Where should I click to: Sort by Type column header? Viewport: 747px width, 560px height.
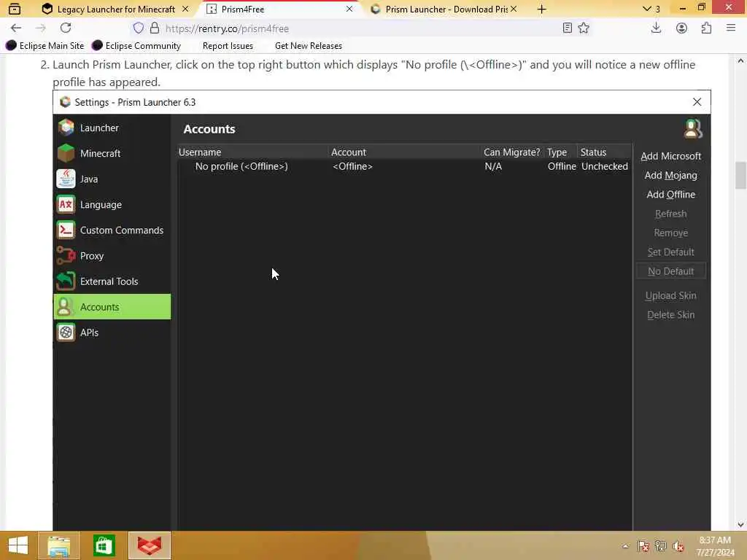(560, 152)
